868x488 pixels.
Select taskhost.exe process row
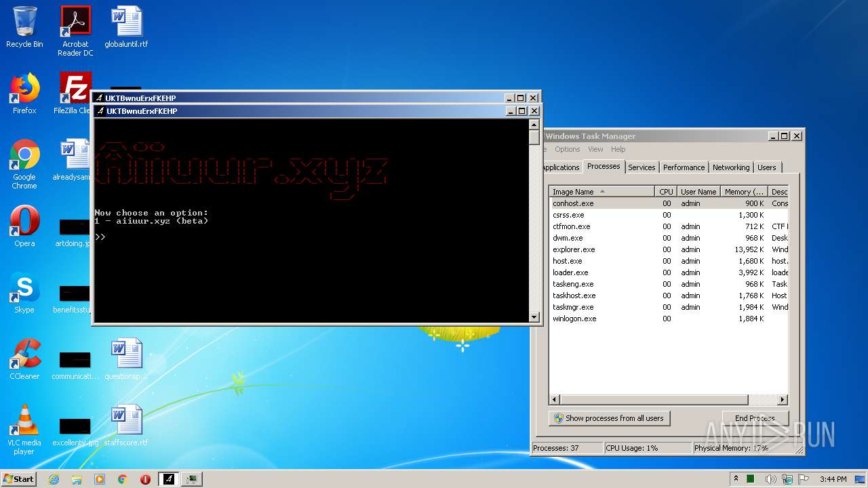pyautogui.click(x=669, y=296)
